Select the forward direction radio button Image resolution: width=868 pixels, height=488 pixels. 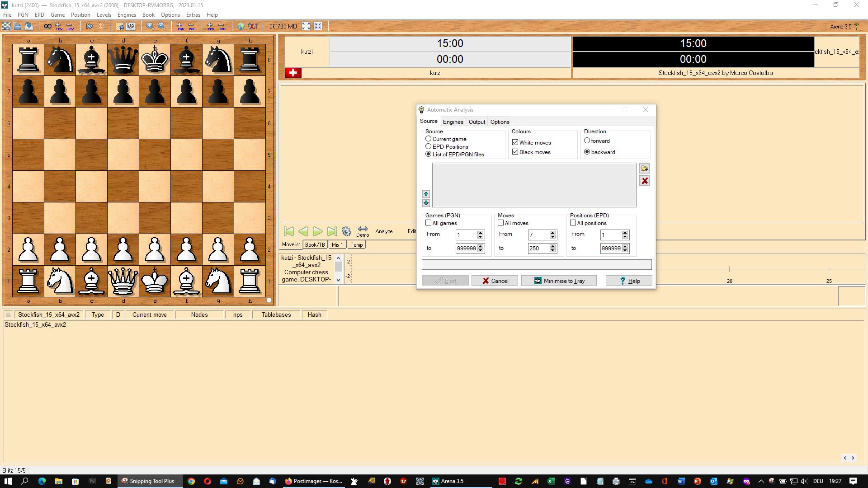[587, 141]
